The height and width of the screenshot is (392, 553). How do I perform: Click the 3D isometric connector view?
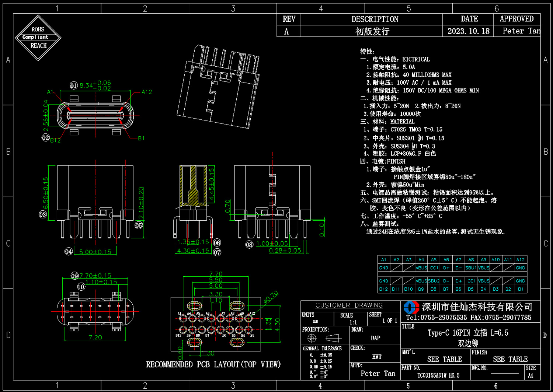tap(218, 87)
